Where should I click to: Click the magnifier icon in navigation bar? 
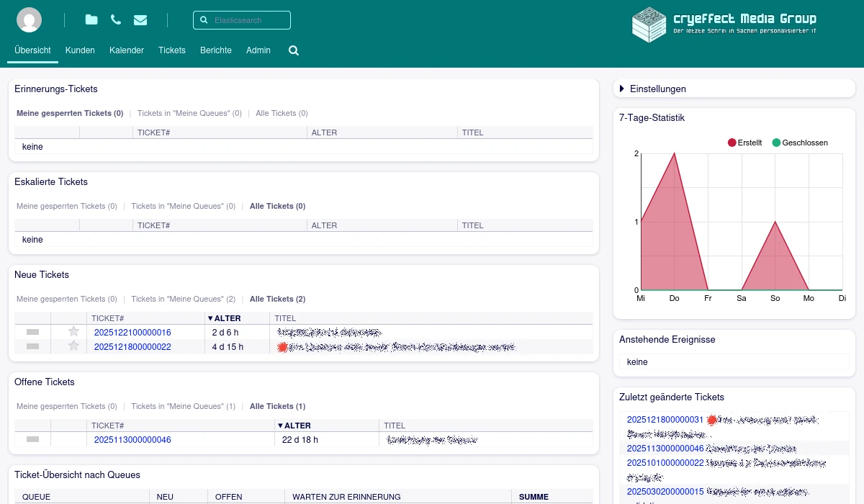[294, 50]
